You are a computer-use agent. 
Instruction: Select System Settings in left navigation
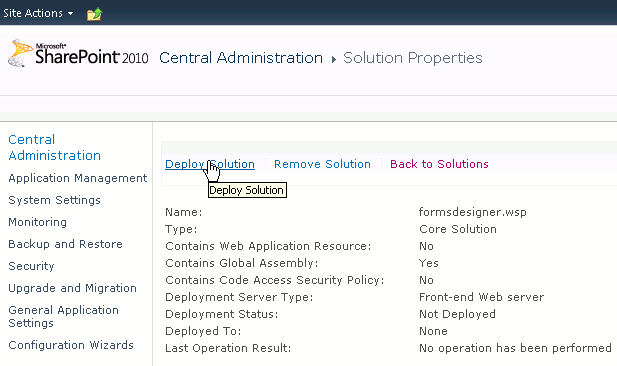tap(54, 200)
